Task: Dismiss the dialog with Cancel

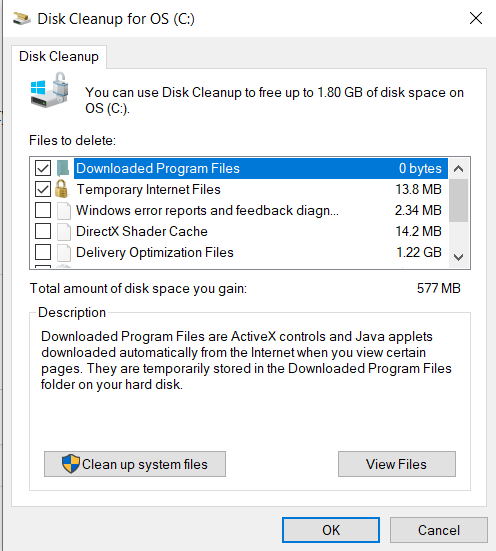Action: tap(439, 530)
